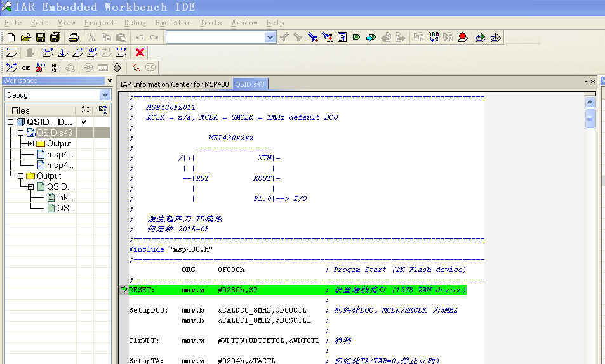Open the Edit menu
The height and width of the screenshot is (364, 605).
39,23
